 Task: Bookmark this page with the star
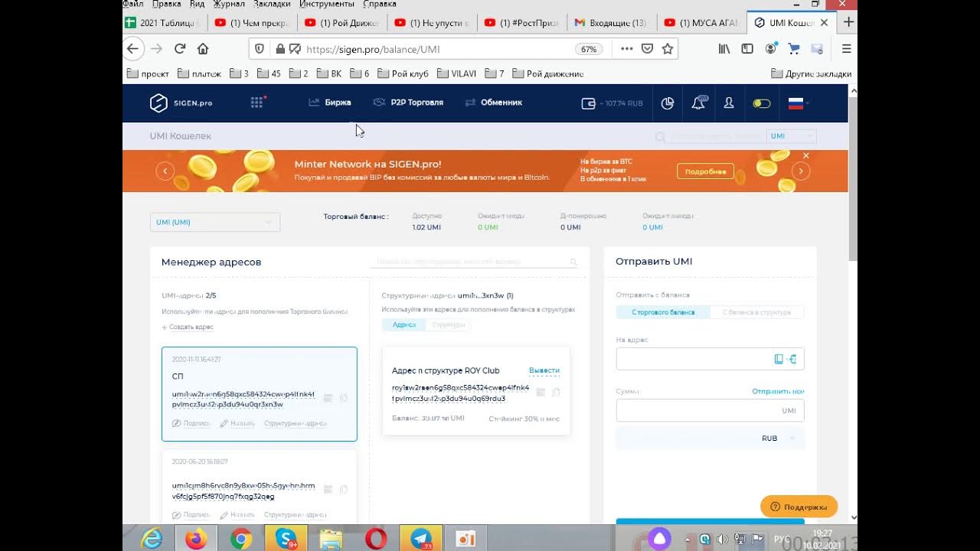668,49
